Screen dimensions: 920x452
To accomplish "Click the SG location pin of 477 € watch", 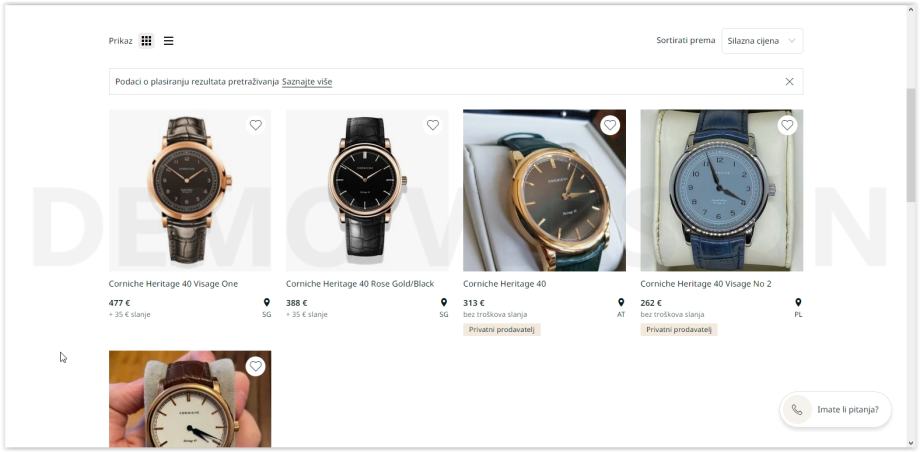I will coord(267,302).
